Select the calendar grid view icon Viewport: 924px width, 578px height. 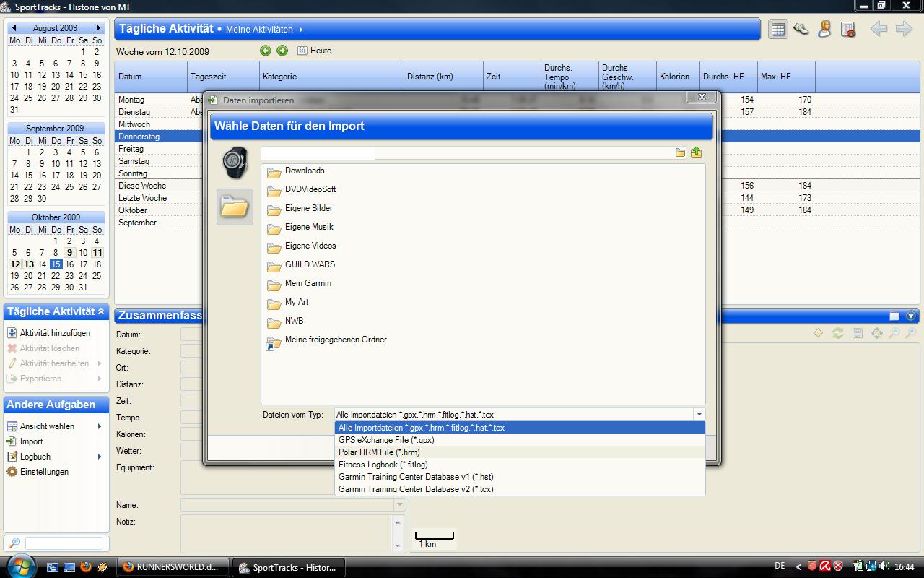[777, 30]
